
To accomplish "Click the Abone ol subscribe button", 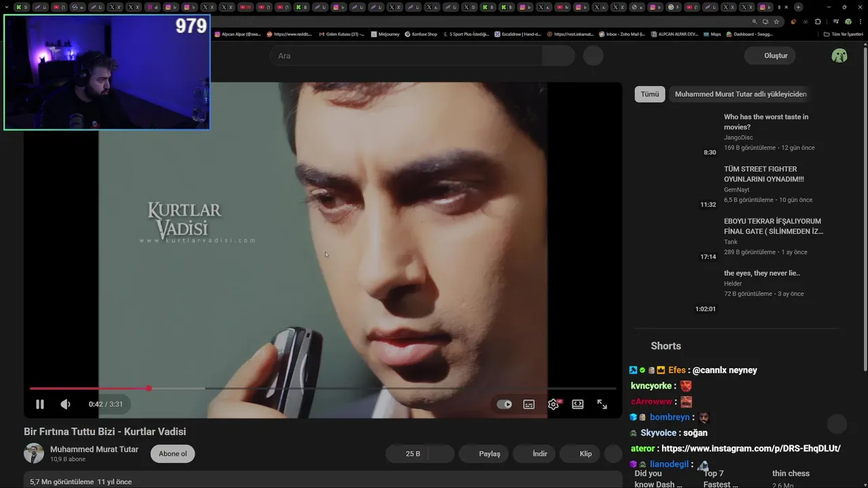I will point(173,454).
